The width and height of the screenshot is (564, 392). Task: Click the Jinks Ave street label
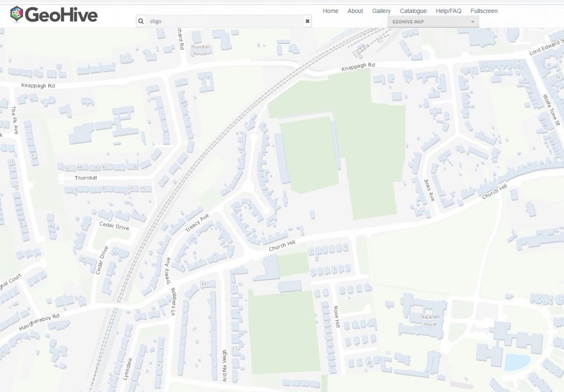pos(429,190)
